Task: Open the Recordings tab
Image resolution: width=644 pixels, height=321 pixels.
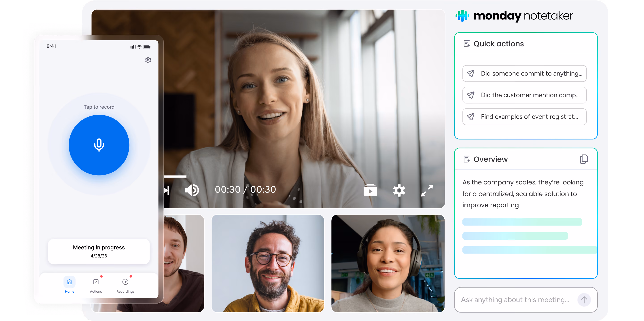Action: pyautogui.click(x=125, y=285)
